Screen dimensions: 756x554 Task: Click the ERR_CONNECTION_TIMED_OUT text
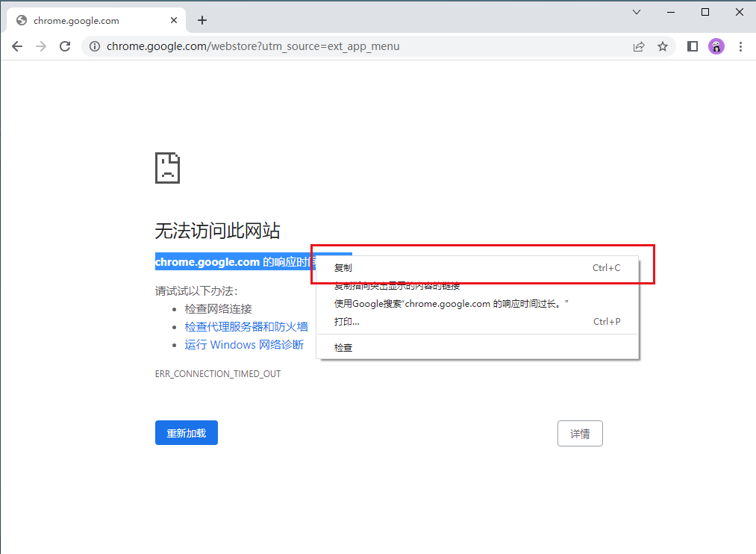(x=218, y=373)
